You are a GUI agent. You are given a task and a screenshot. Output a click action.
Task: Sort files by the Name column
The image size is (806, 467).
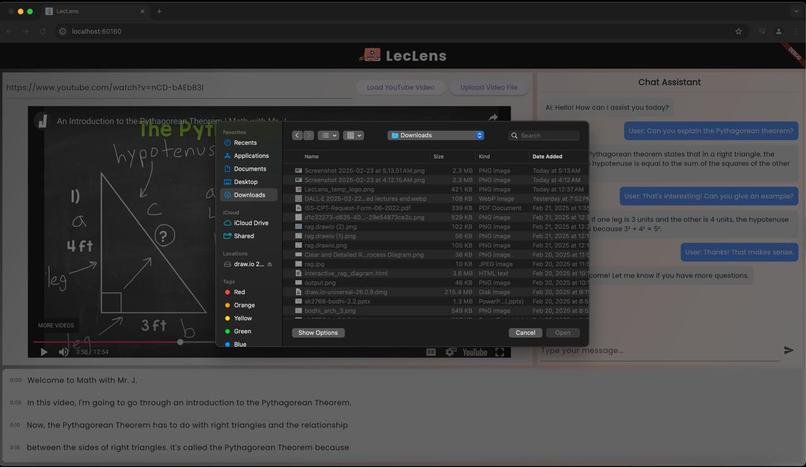tap(312, 157)
